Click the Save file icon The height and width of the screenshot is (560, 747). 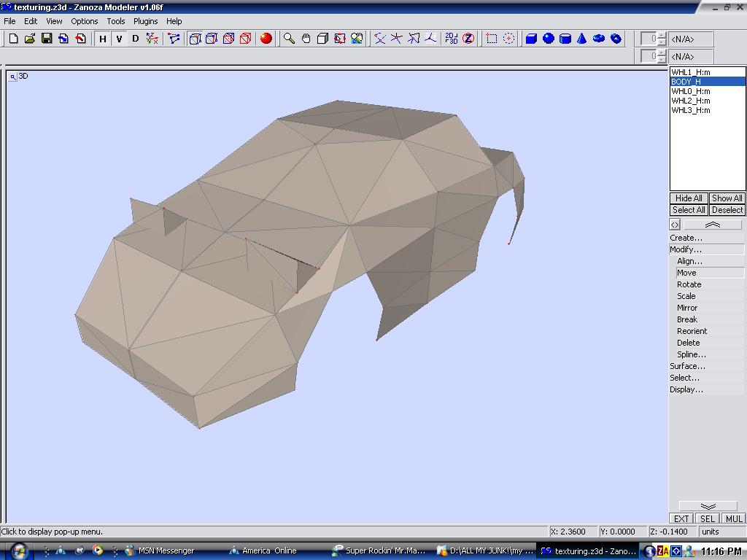(x=47, y=39)
